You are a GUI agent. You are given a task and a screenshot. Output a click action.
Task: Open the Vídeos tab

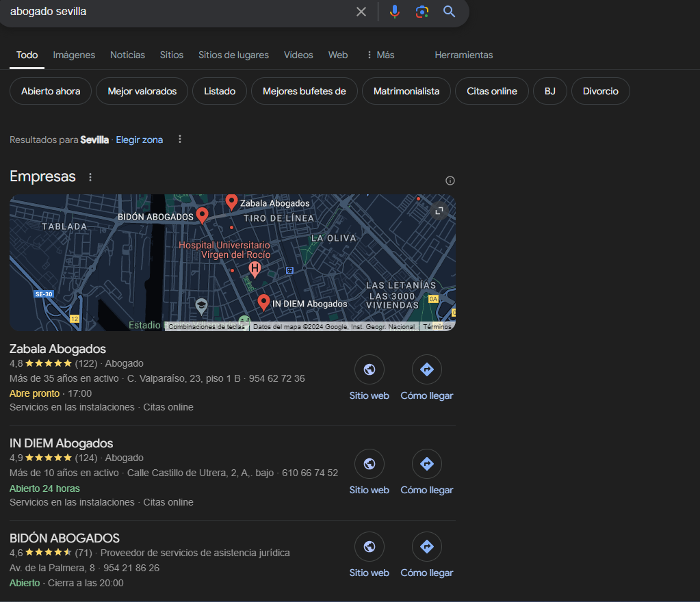(x=298, y=55)
